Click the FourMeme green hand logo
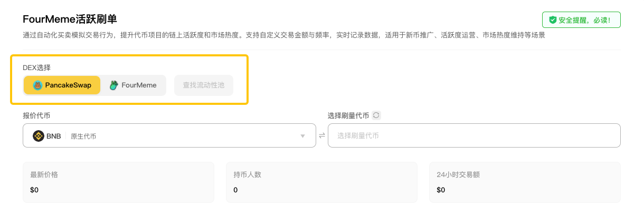This screenshot has height=215, width=644. pos(113,85)
